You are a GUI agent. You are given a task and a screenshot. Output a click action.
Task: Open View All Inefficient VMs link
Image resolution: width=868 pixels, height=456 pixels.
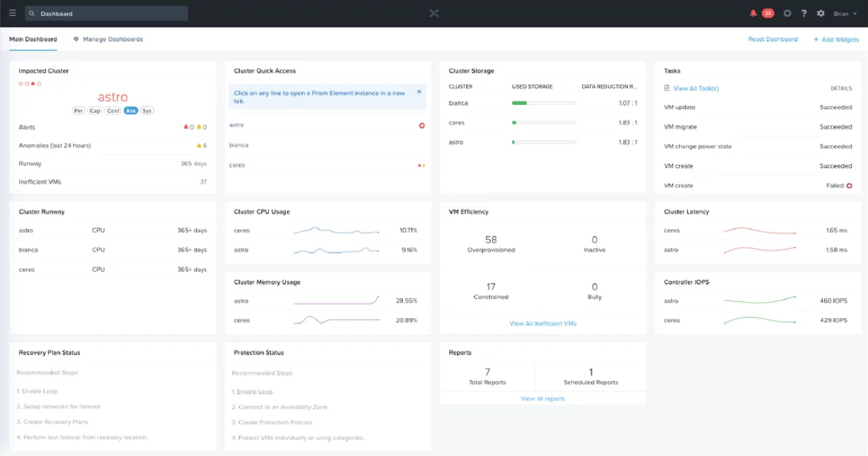click(x=543, y=324)
